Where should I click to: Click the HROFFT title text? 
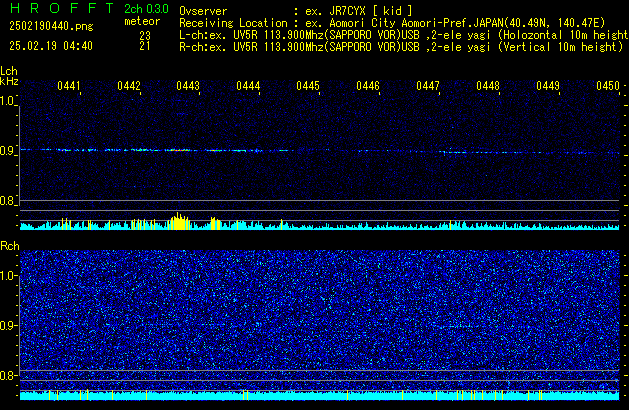coord(62,8)
